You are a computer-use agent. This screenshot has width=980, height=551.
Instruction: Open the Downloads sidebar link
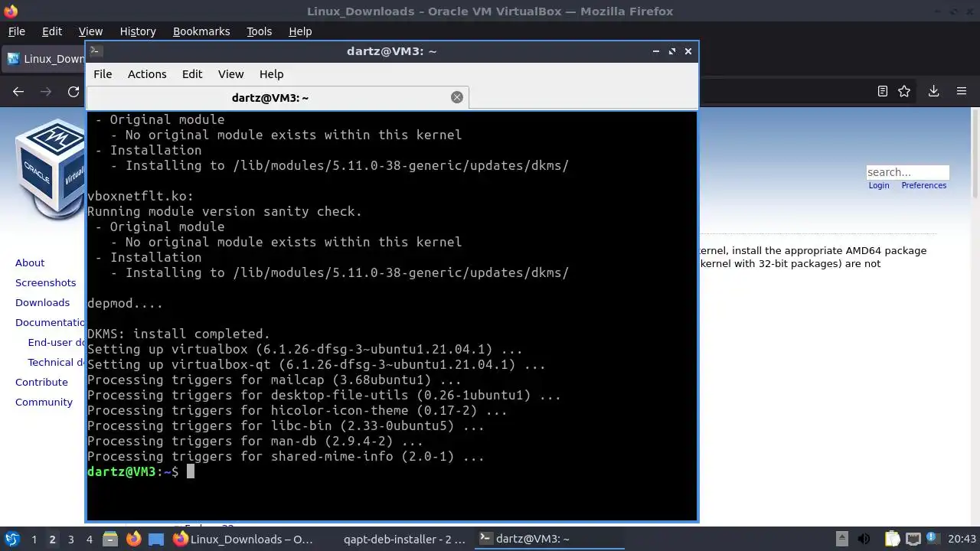coord(42,302)
